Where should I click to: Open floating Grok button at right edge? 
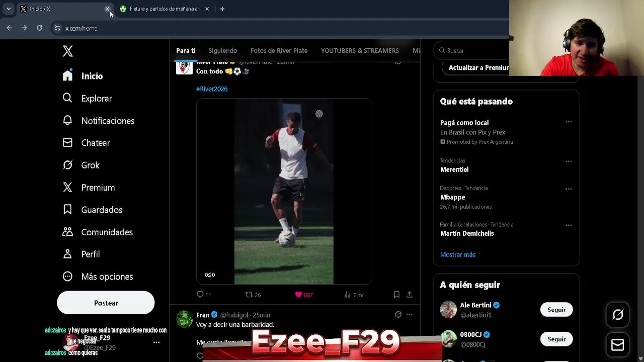pyautogui.click(x=618, y=315)
